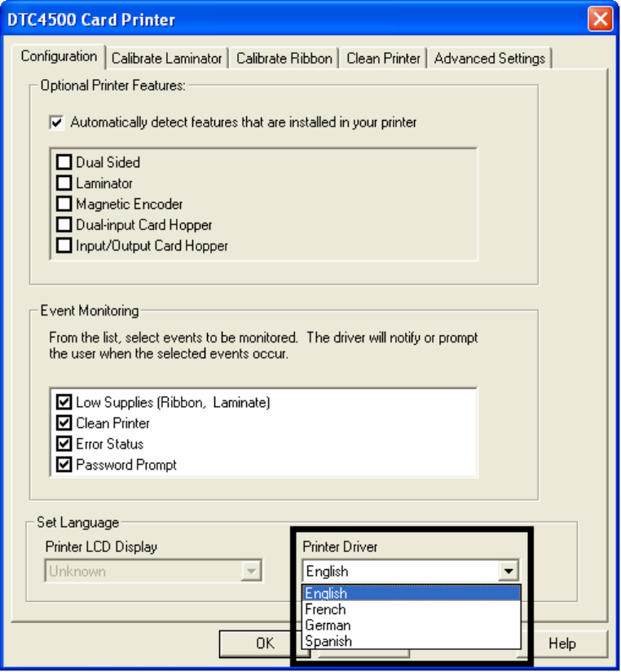Open the Calibrate Laminator tab
Viewport: 621px width, 672px height.
pos(166,59)
